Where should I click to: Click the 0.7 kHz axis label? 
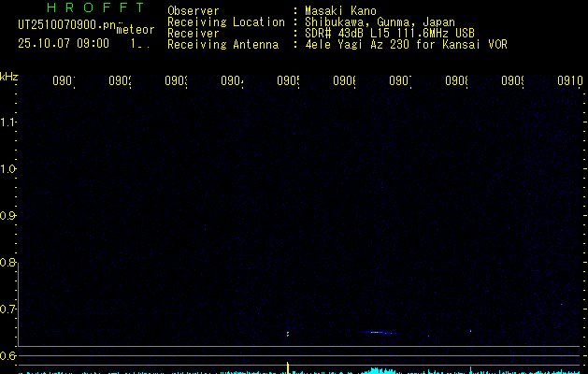point(8,309)
